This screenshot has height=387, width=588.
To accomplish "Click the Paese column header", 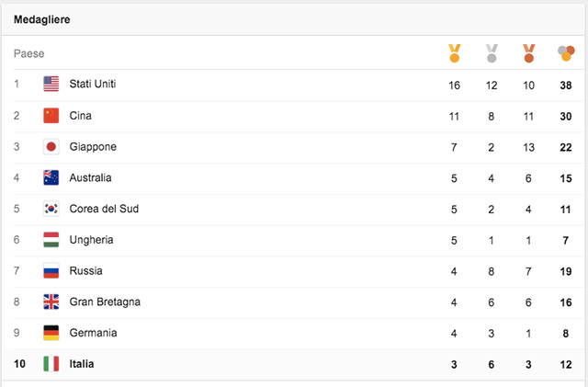I will coord(29,54).
